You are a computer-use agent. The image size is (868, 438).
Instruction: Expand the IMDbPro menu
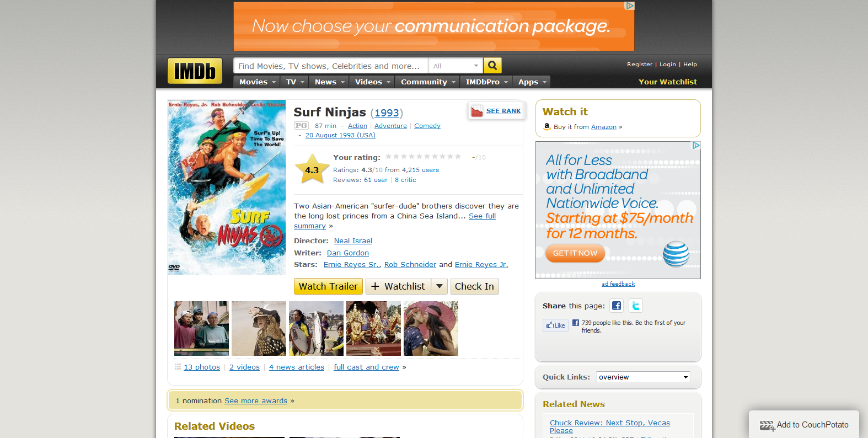(486, 82)
